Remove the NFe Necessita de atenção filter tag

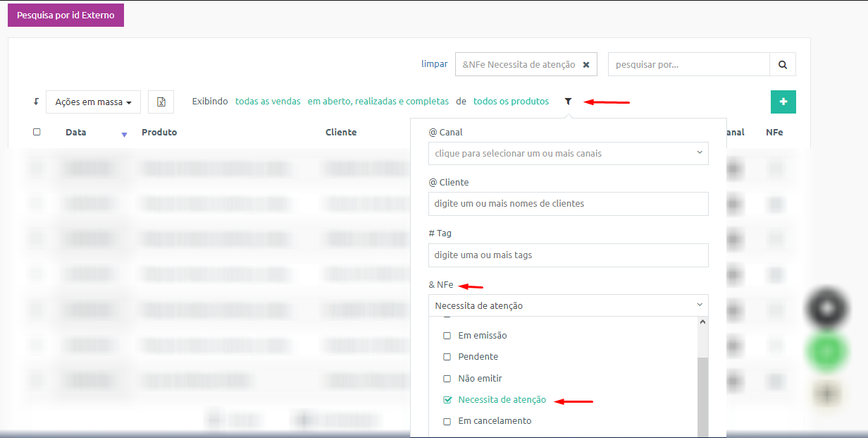coord(585,64)
